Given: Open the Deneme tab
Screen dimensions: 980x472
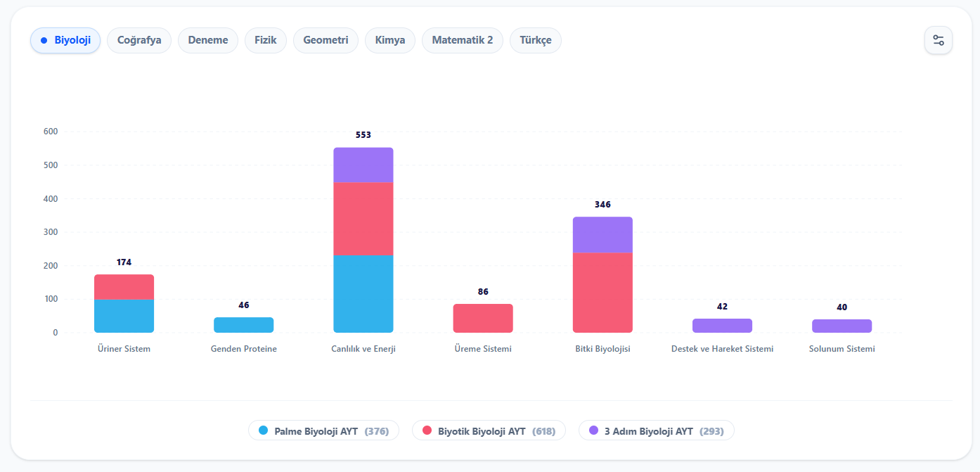Looking at the screenshot, I should pos(208,40).
